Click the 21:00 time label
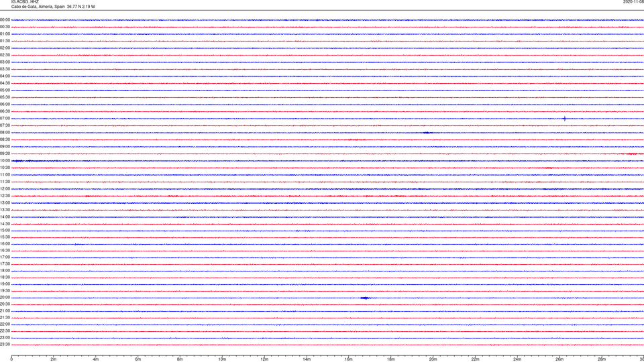 [x=5, y=311]
